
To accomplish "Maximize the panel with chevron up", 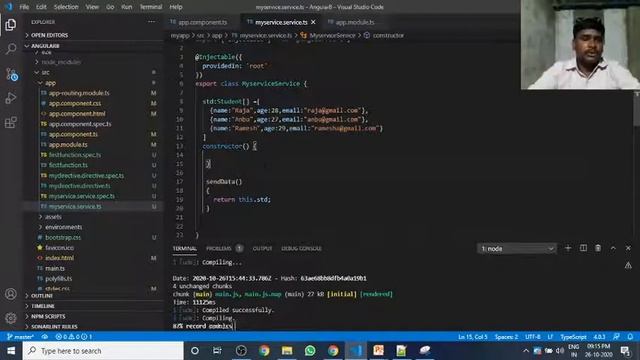I will point(613,248).
